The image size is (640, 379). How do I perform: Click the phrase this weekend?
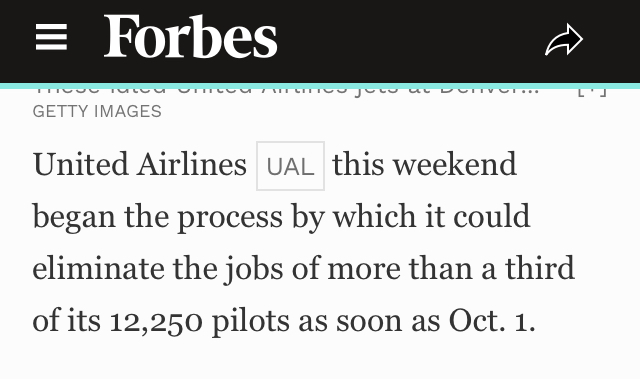[425, 164]
